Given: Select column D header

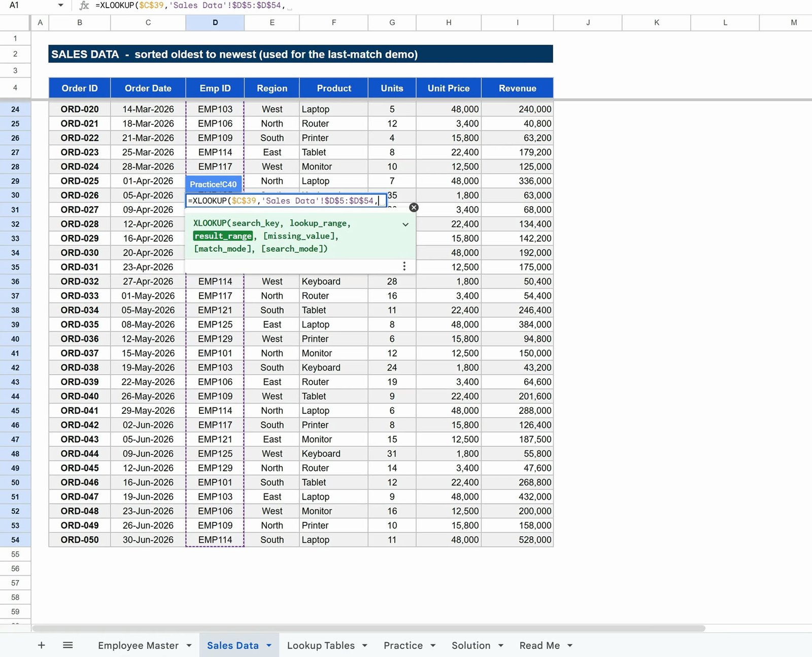Looking at the screenshot, I should [x=215, y=22].
